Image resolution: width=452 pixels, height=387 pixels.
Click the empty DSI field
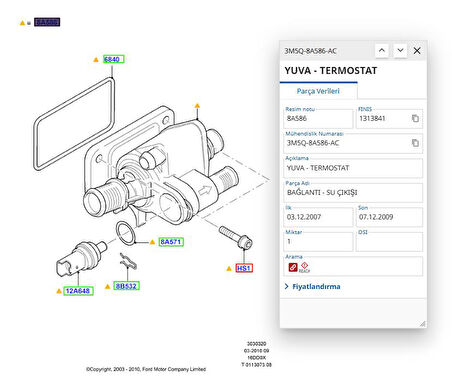click(x=389, y=242)
